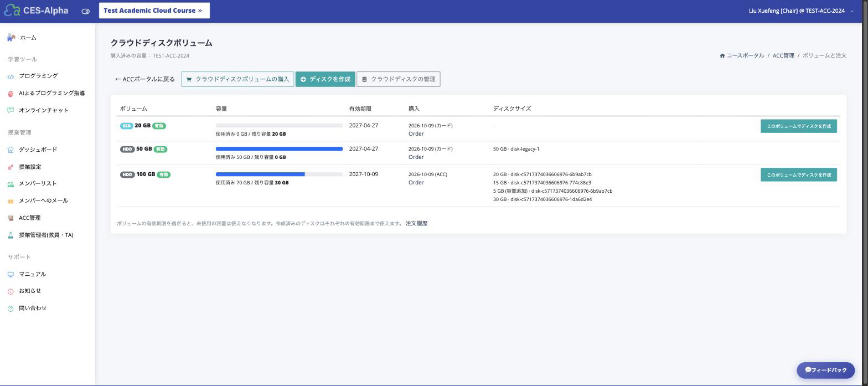This screenshot has height=386, width=868.
Task: Create a disk in the HDD 100 GB volume
Action: point(799,175)
